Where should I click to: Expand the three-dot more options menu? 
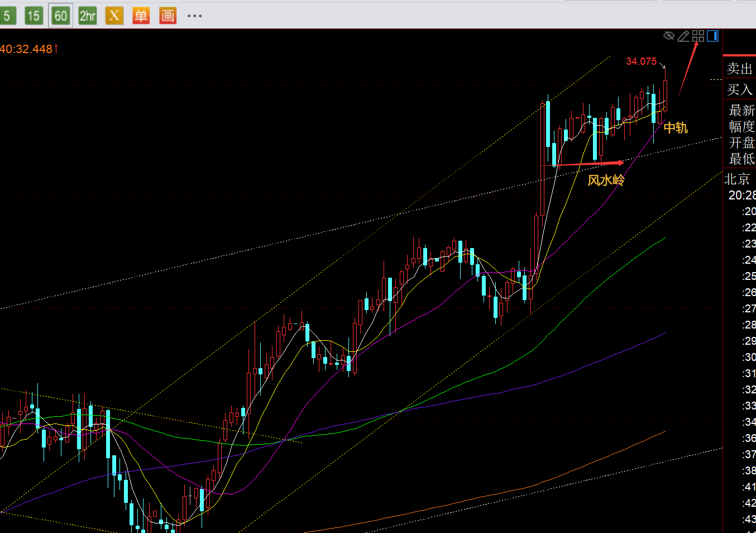pos(194,16)
